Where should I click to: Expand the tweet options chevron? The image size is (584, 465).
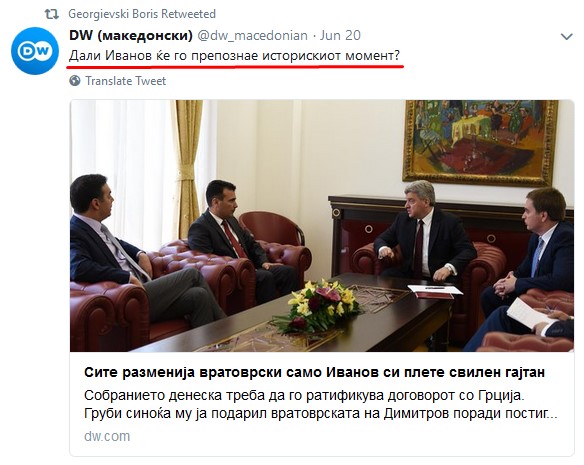566,37
